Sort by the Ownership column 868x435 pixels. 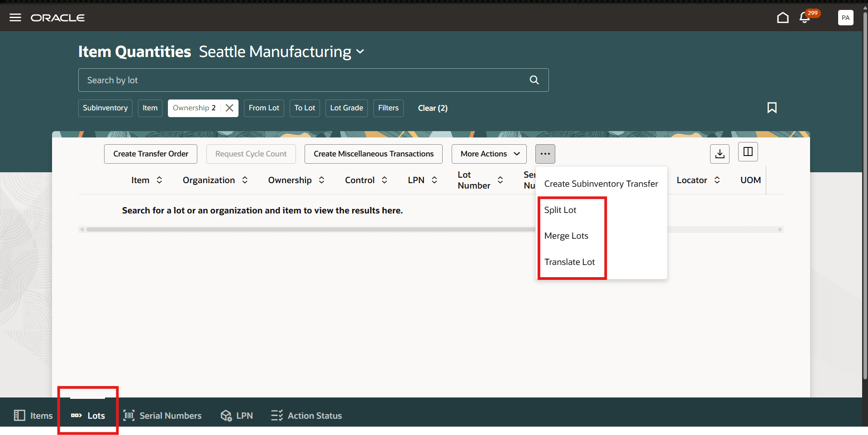click(322, 180)
